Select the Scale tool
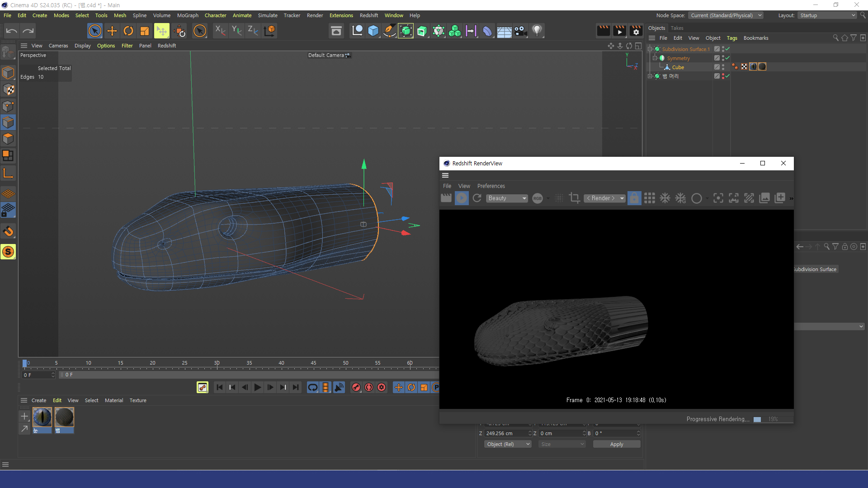 (x=145, y=31)
